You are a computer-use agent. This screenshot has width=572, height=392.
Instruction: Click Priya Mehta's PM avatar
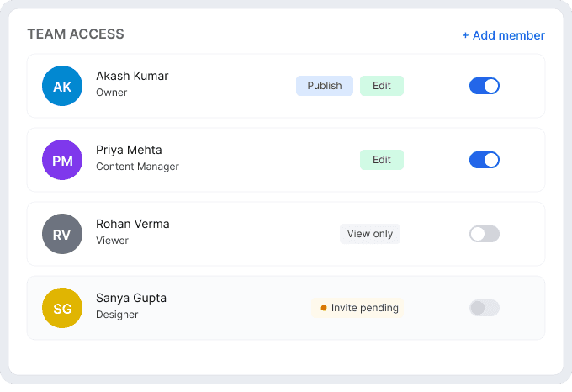(x=62, y=160)
